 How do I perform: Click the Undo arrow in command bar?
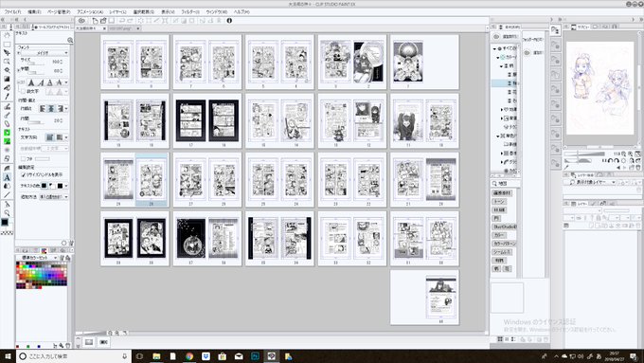[x=122, y=21]
